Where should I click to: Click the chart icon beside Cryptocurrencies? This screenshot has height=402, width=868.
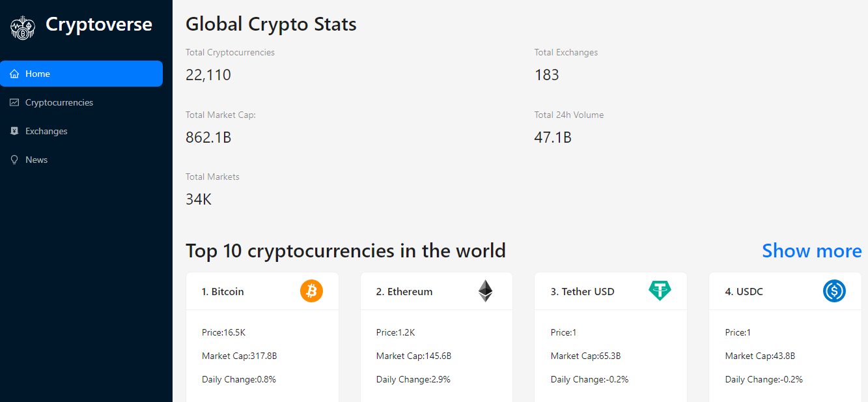(x=14, y=102)
